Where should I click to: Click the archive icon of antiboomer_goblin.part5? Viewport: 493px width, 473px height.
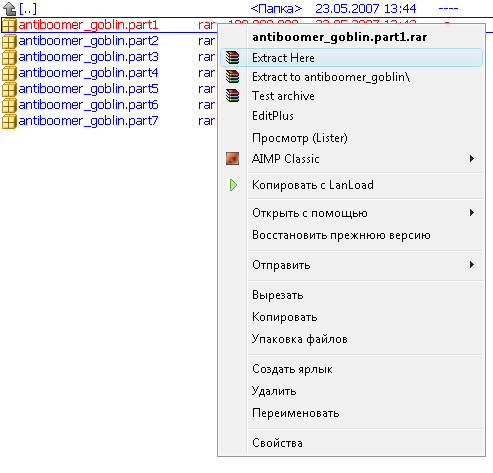click(9, 89)
